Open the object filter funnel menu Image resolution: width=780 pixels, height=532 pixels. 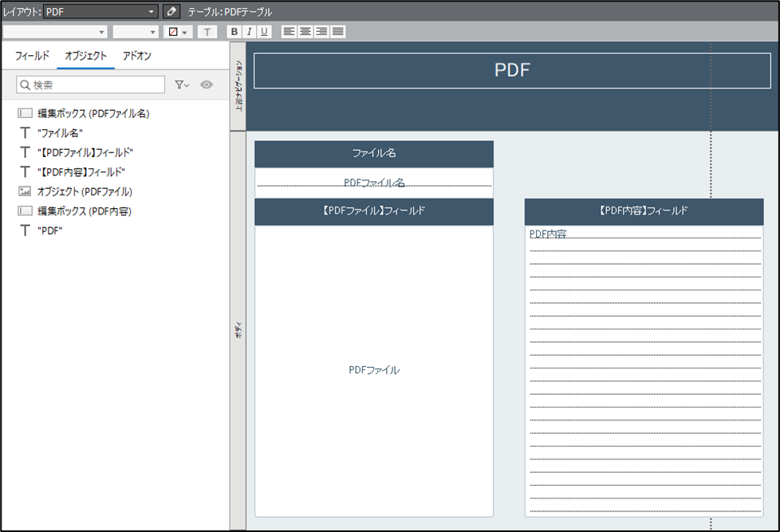182,85
